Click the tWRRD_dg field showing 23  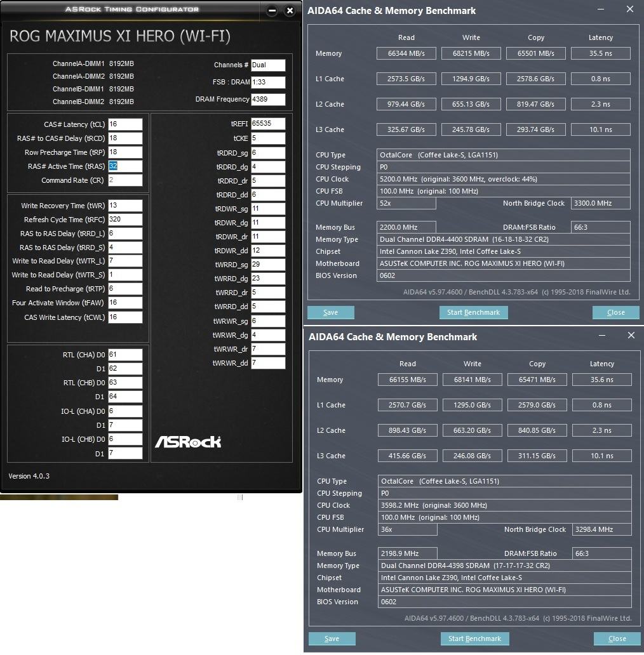(x=268, y=279)
